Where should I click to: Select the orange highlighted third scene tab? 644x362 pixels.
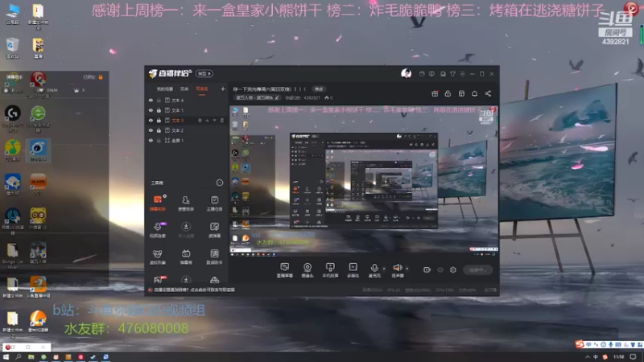point(202,89)
